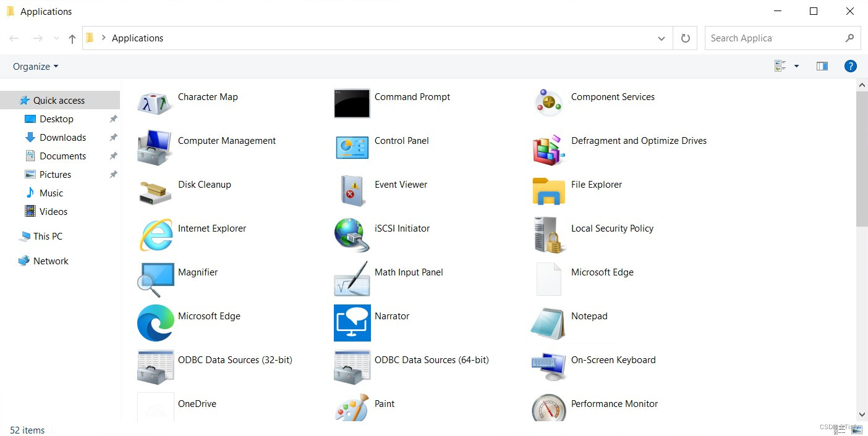The height and width of the screenshot is (436, 868).
Task: Launch Microsoft Edge from its blue-green swirl icon
Action: (x=155, y=322)
